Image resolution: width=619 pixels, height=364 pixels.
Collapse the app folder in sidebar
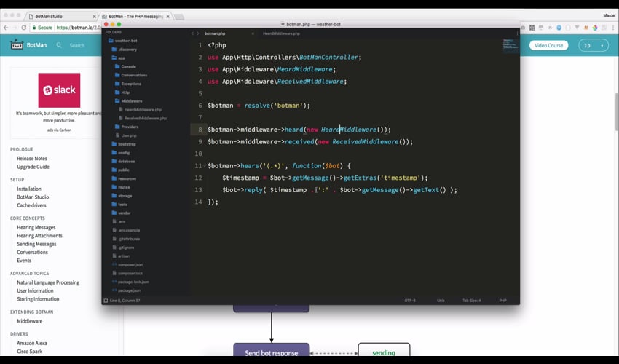coord(119,58)
